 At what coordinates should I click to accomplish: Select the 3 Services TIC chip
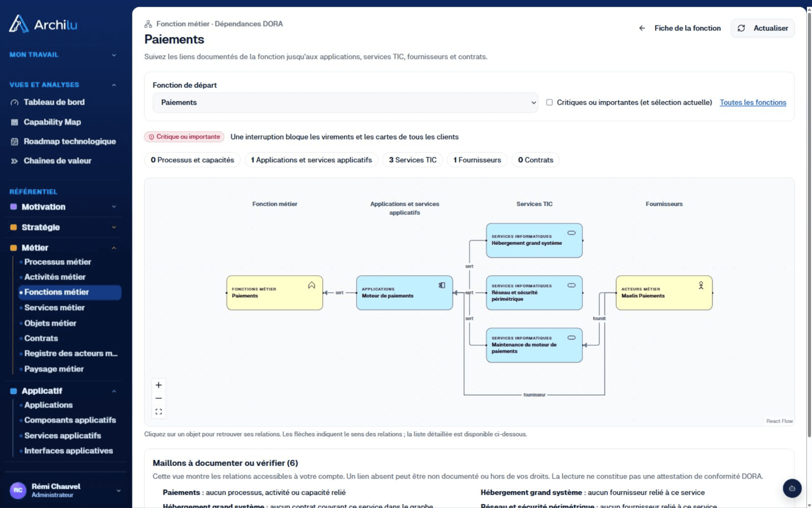point(413,160)
